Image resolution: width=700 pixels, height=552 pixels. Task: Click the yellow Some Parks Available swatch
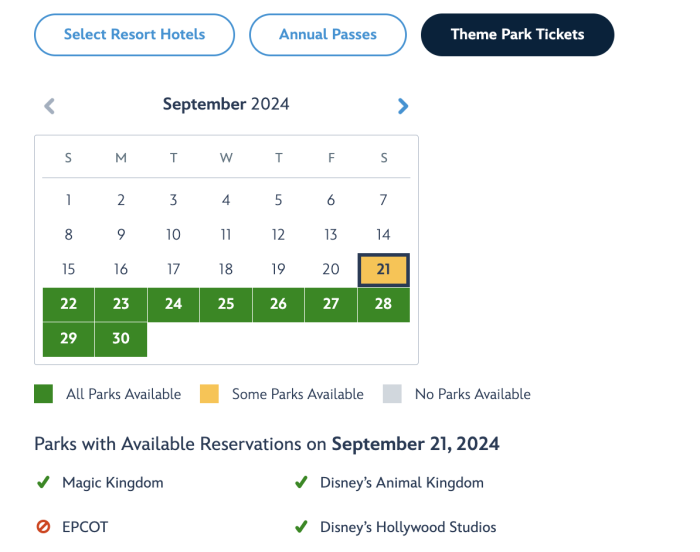[x=209, y=394]
